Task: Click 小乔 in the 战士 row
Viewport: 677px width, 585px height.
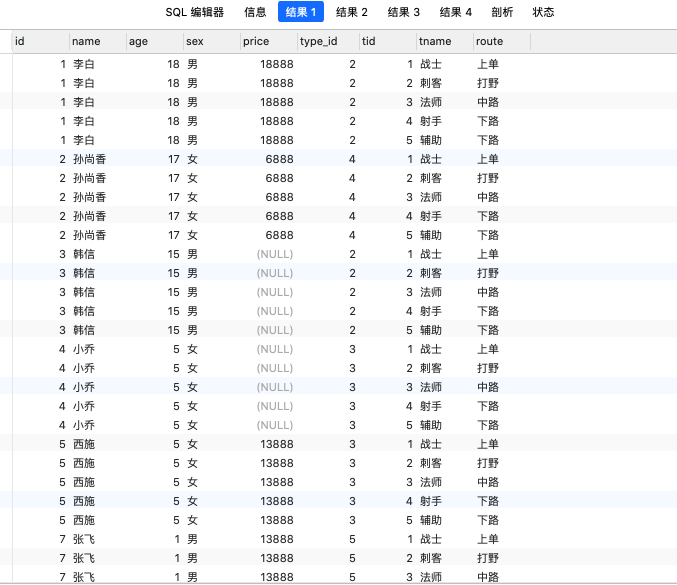Action: pos(84,349)
